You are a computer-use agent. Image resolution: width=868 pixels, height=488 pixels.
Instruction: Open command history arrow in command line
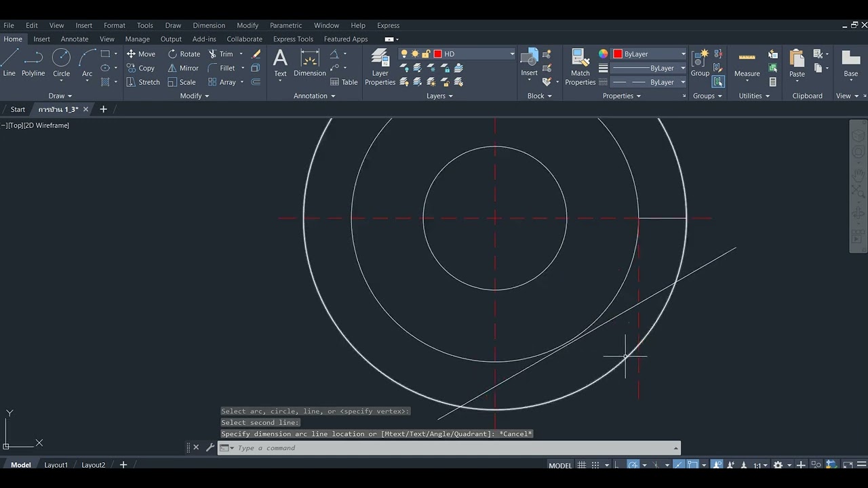(675, 447)
